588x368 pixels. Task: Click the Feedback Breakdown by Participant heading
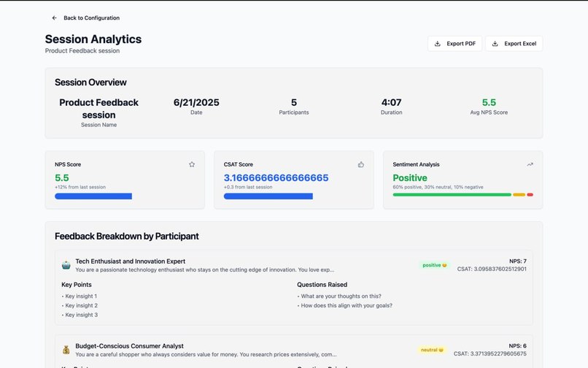[x=127, y=236]
